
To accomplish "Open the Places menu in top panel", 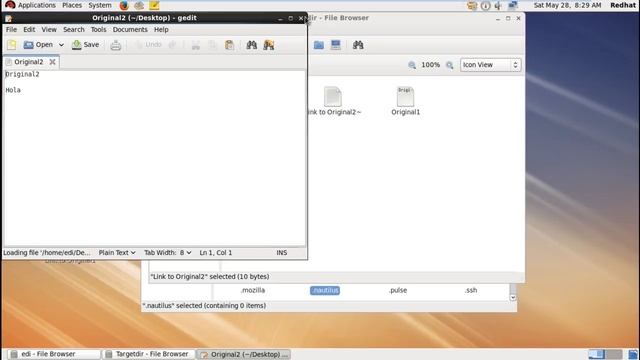I will coord(72,5).
